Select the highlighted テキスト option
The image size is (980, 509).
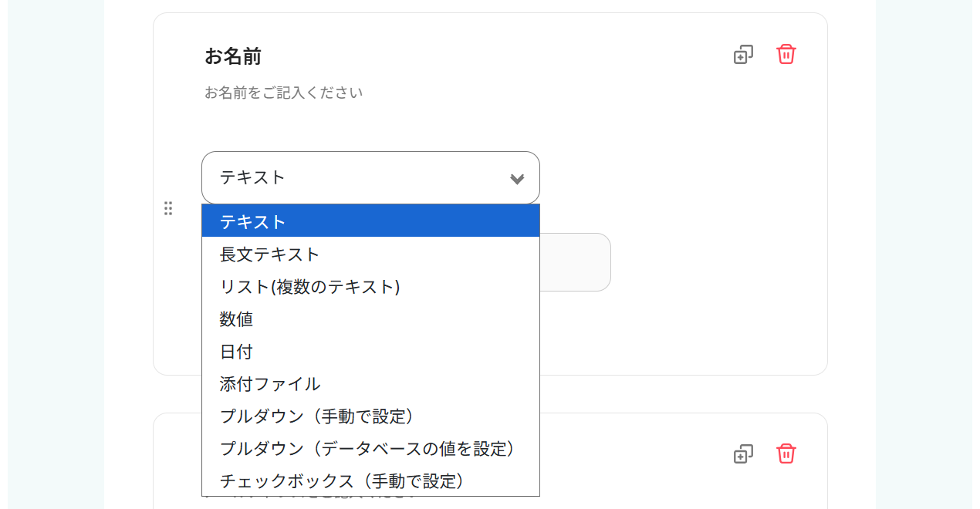coord(370,221)
